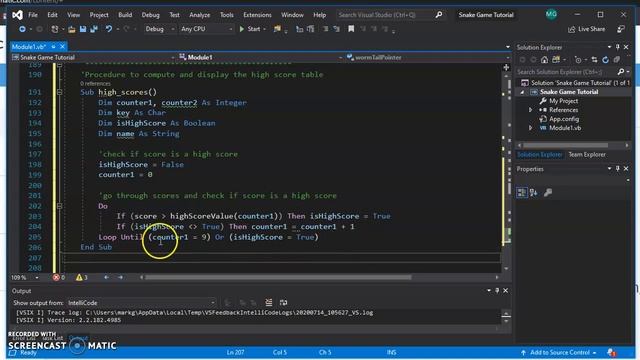640x360 pixels.
Task: Toggle word wrap icon in Output panel
Action: tap(283, 302)
